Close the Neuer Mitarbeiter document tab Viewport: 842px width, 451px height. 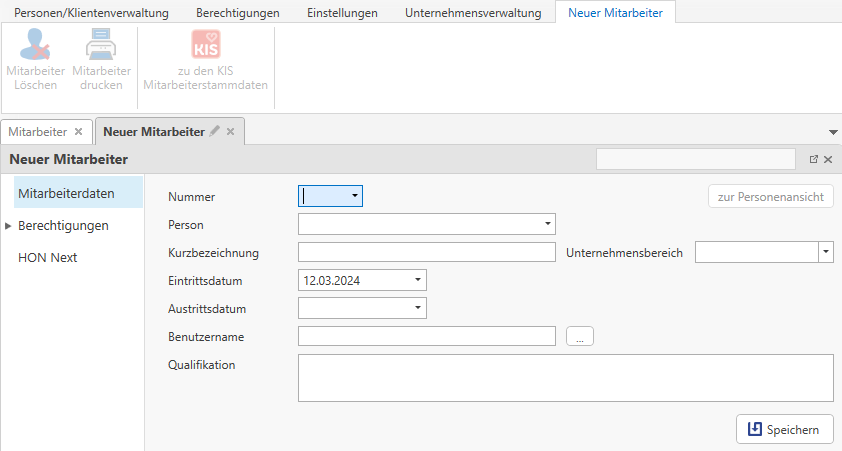(x=230, y=131)
